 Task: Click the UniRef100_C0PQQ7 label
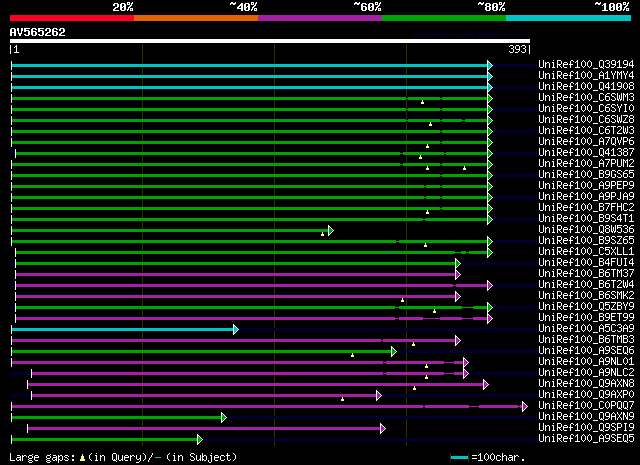click(586, 406)
